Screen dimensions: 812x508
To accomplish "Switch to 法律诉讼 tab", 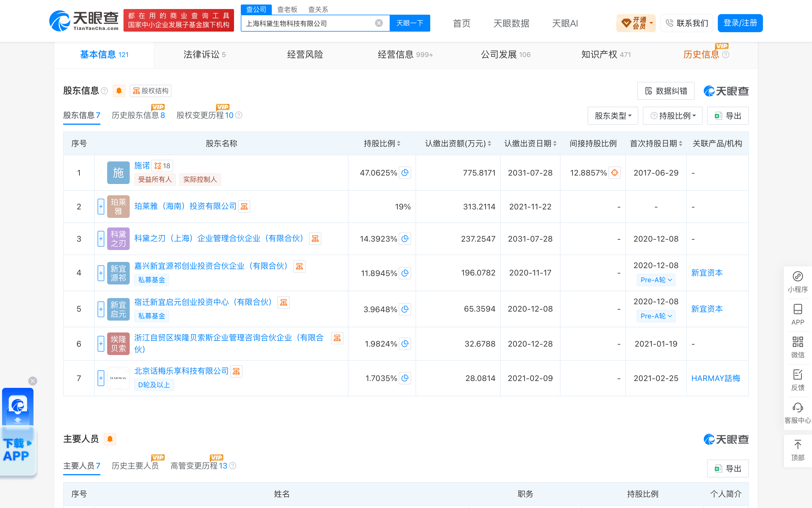I will point(204,54).
